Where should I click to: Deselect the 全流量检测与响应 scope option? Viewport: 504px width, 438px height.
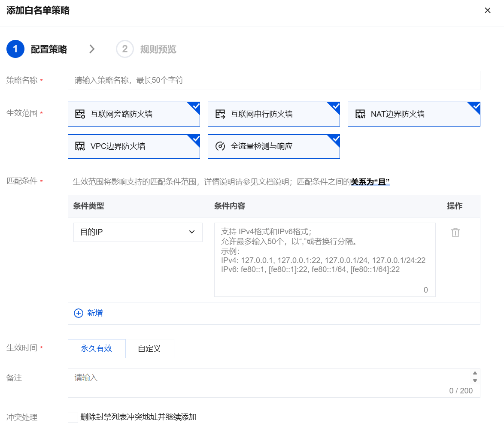(274, 146)
